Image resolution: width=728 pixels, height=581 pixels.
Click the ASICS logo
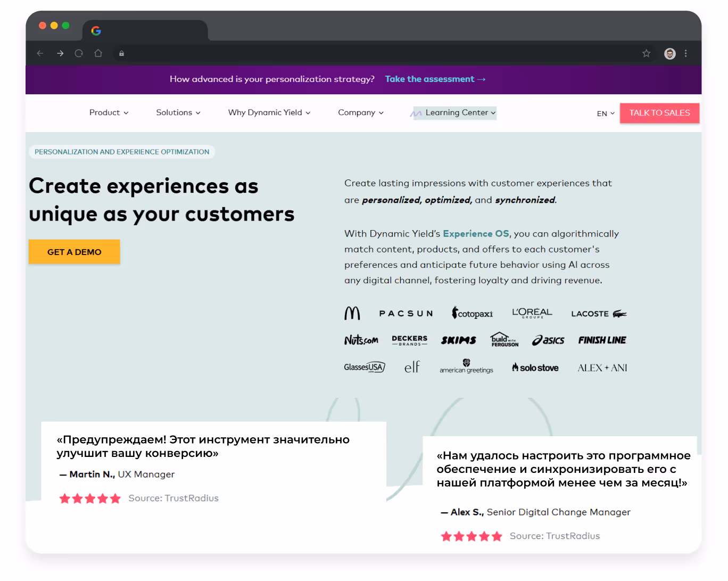tap(548, 340)
